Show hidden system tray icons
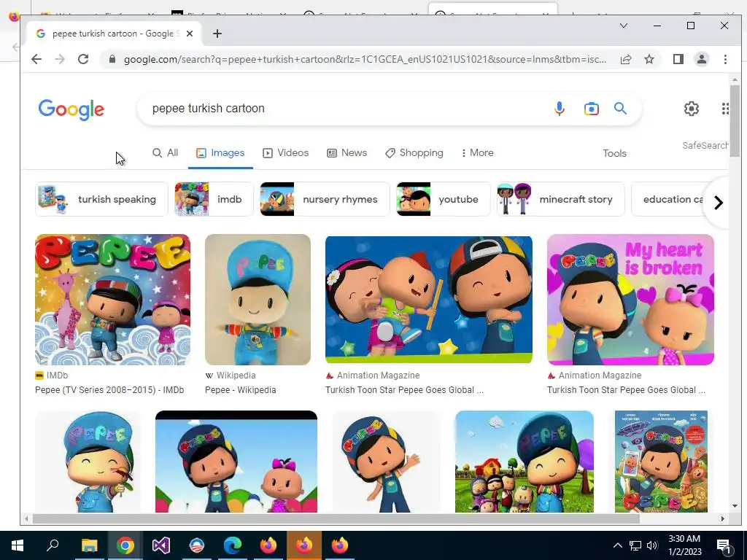 pos(617,545)
